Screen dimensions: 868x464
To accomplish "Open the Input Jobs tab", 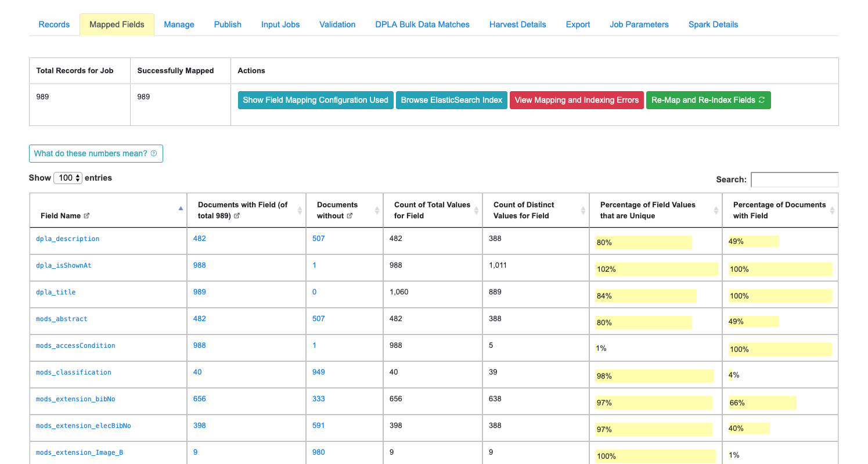I will pyautogui.click(x=280, y=24).
